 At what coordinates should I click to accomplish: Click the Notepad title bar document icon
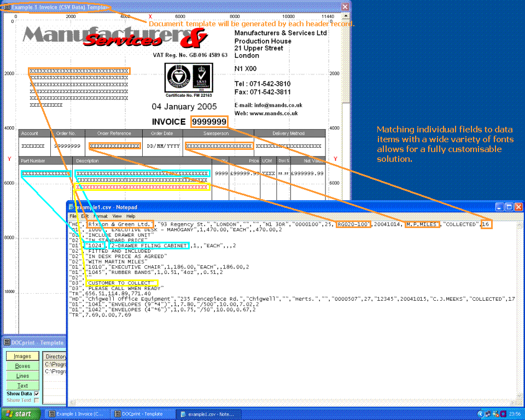71,207
